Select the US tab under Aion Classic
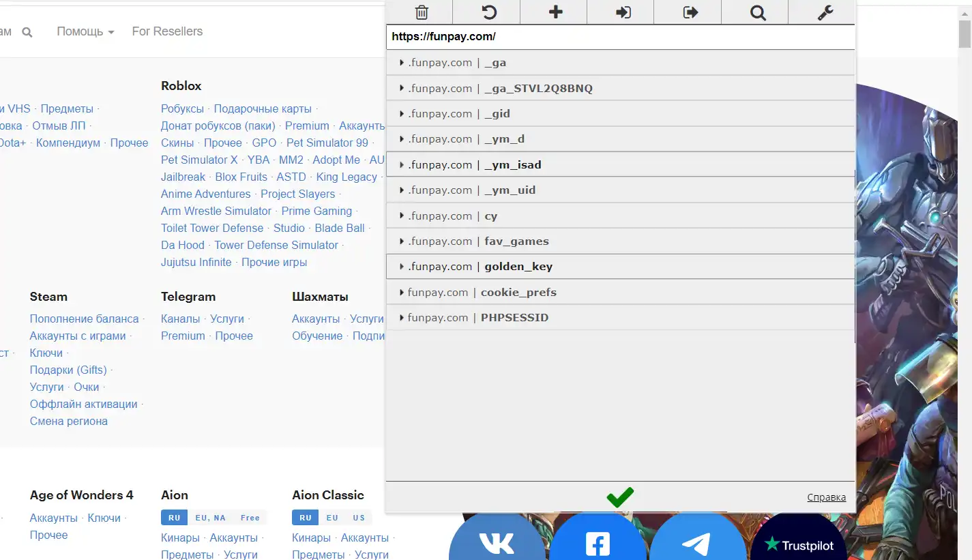This screenshot has width=972, height=560. tap(359, 518)
